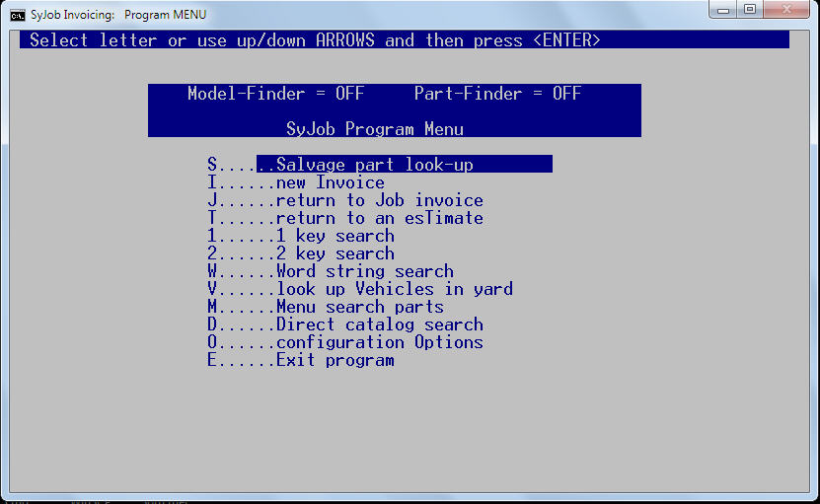Choose Direct catalog search entry
820x504 pixels.
coord(345,324)
